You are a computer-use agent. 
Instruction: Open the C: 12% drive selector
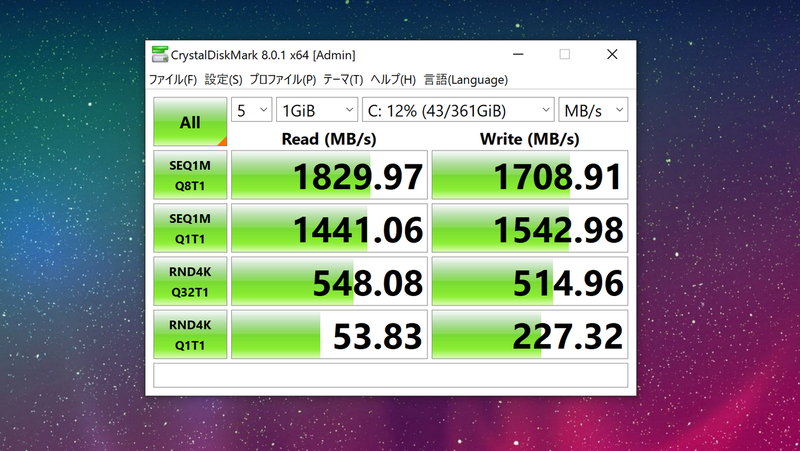[458, 109]
